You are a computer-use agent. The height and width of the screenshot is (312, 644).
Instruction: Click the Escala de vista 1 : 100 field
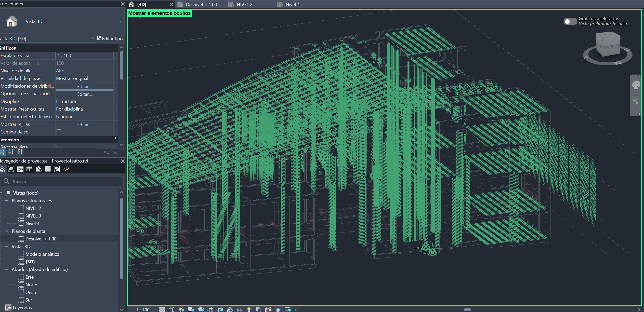84,56
